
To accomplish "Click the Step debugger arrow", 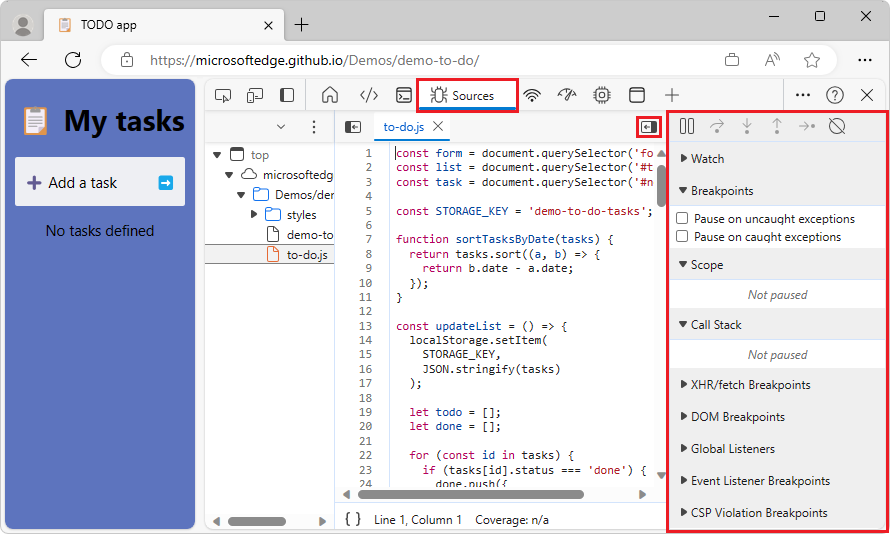I will (807, 126).
